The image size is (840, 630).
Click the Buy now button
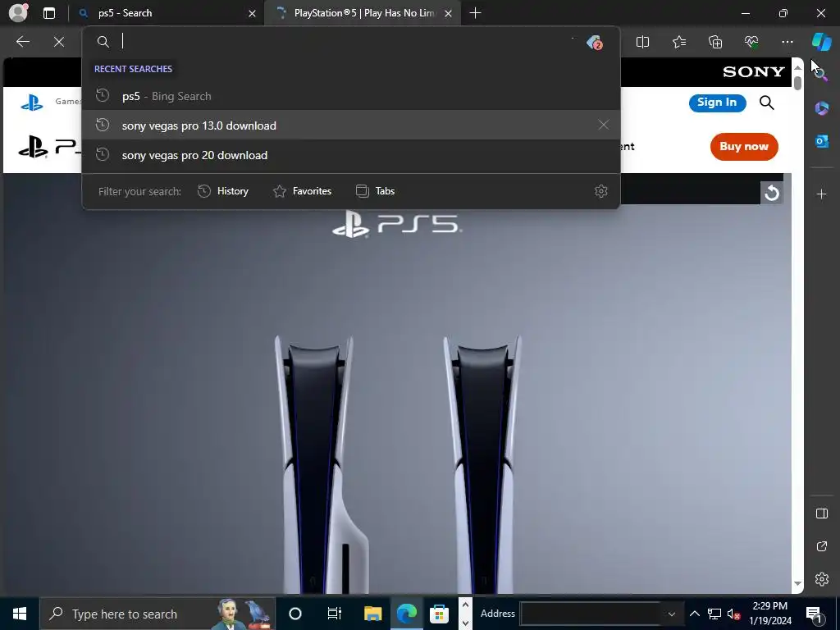[x=743, y=146]
